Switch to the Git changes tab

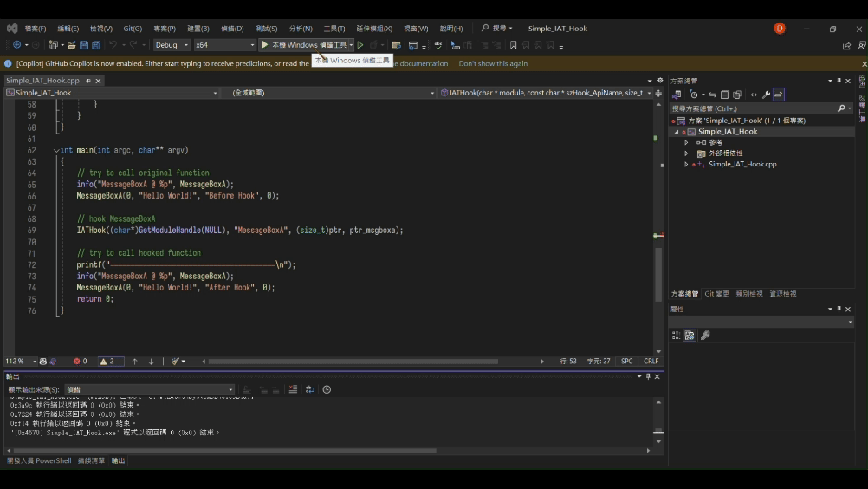(x=717, y=294)
